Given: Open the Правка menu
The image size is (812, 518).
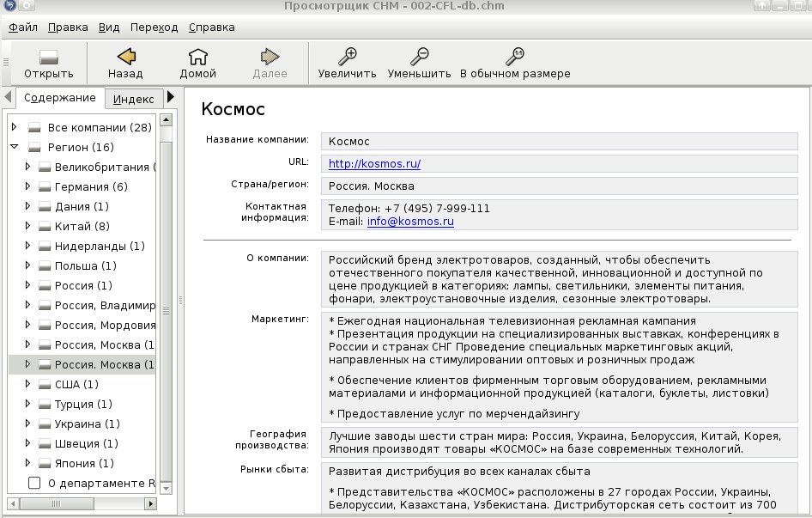Looking at the screenshot, I should tap(68, 27).
